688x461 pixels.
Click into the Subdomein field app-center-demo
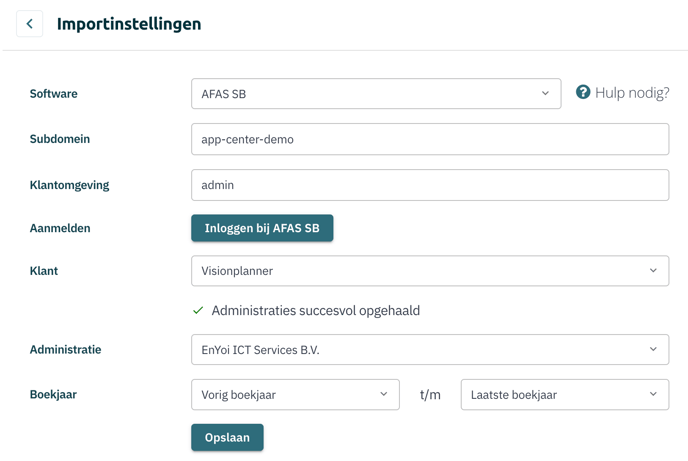(430, 139)
